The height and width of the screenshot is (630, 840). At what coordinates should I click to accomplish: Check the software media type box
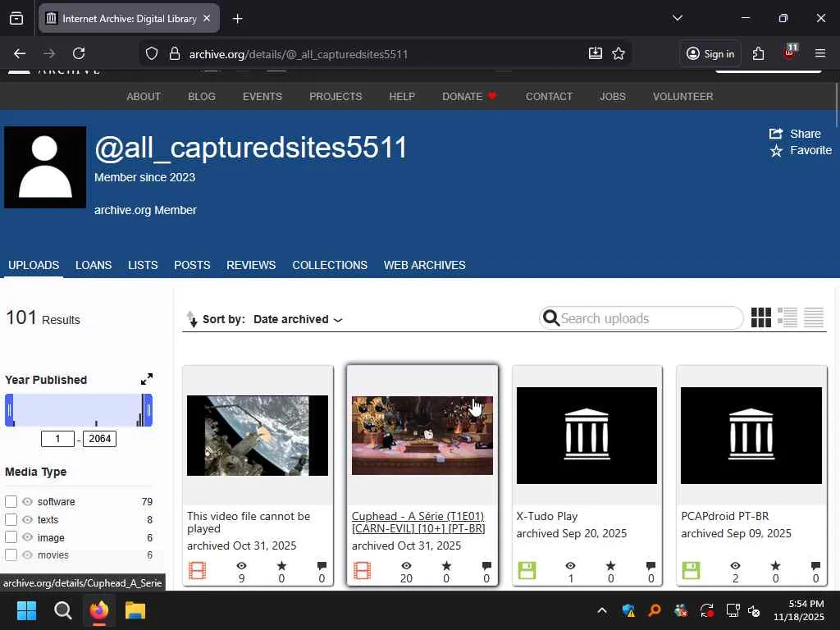[11, 501]
